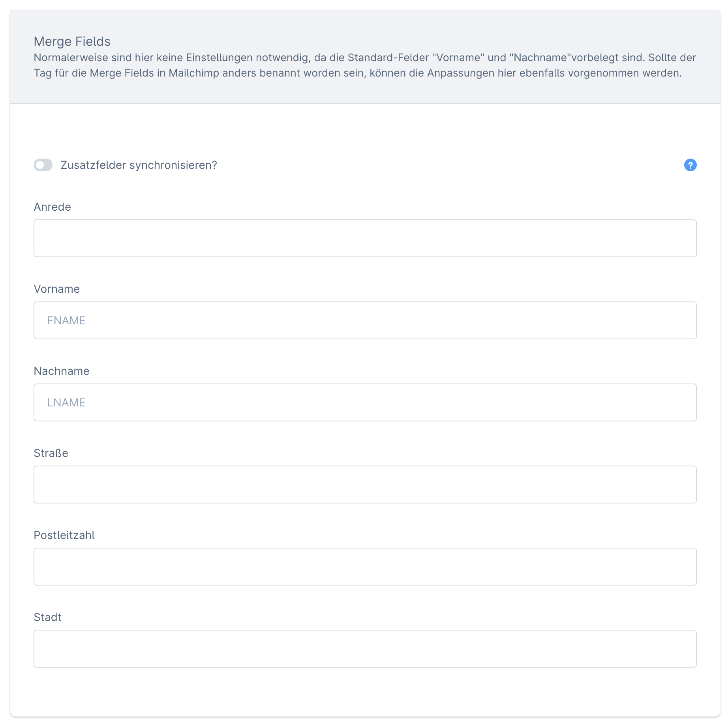Click the "Merge Fields" section heading
Viewport: 728px width, 726px height.
click(x=72, y=41)
